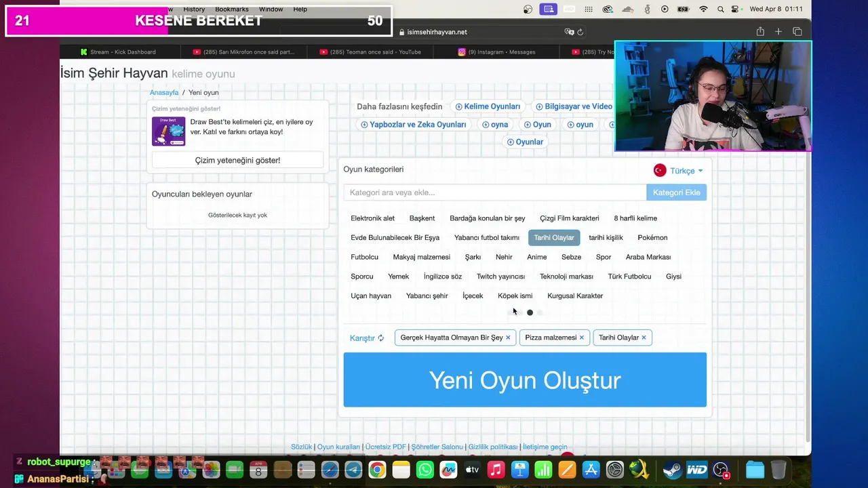Open the History menu
The height and width of the screenshot is (488, 868).
click(194, 9)
